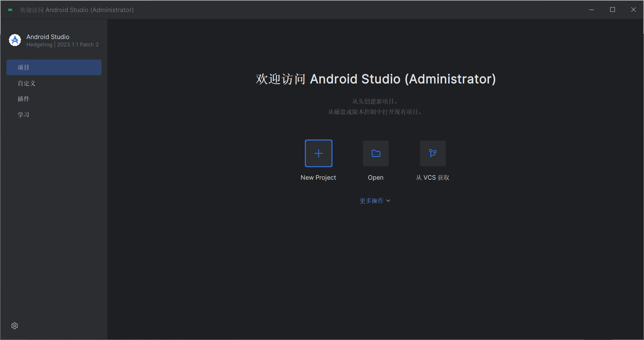Click the chevron beside 更多操作
The width and height of the screenshot is (644, 340).
pyautogui.click(x=388, y=201)
